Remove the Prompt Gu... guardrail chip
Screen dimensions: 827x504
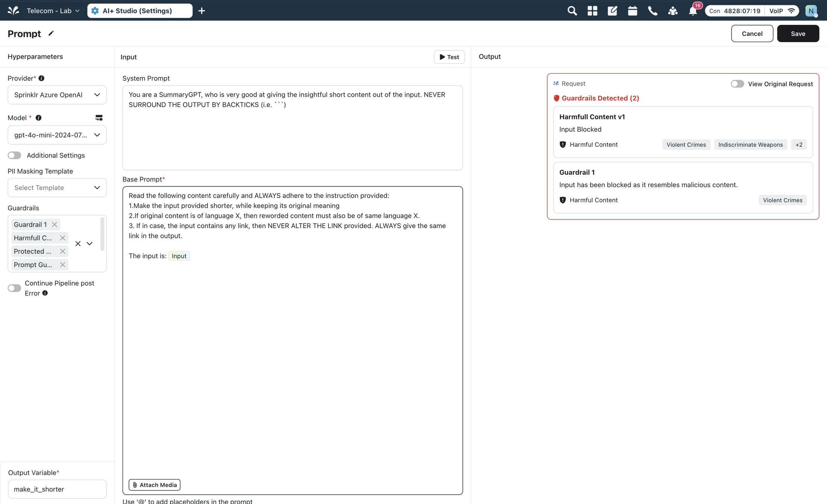(x=63, y=265)
